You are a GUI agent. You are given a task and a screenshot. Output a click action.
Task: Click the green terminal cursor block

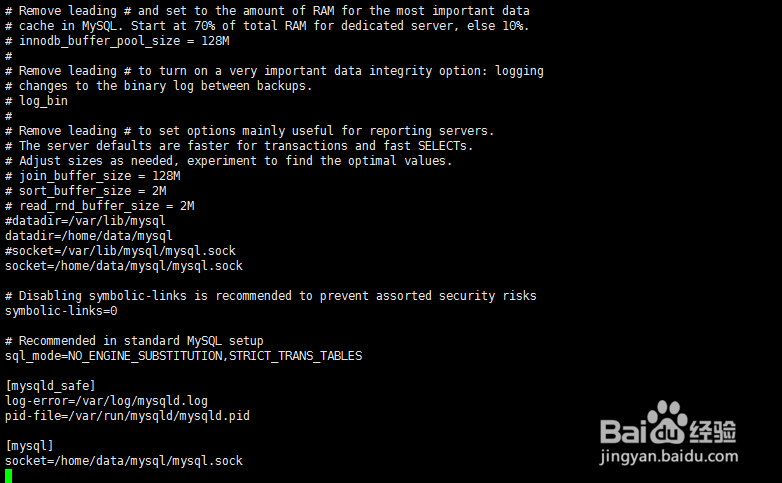point(8,476)
